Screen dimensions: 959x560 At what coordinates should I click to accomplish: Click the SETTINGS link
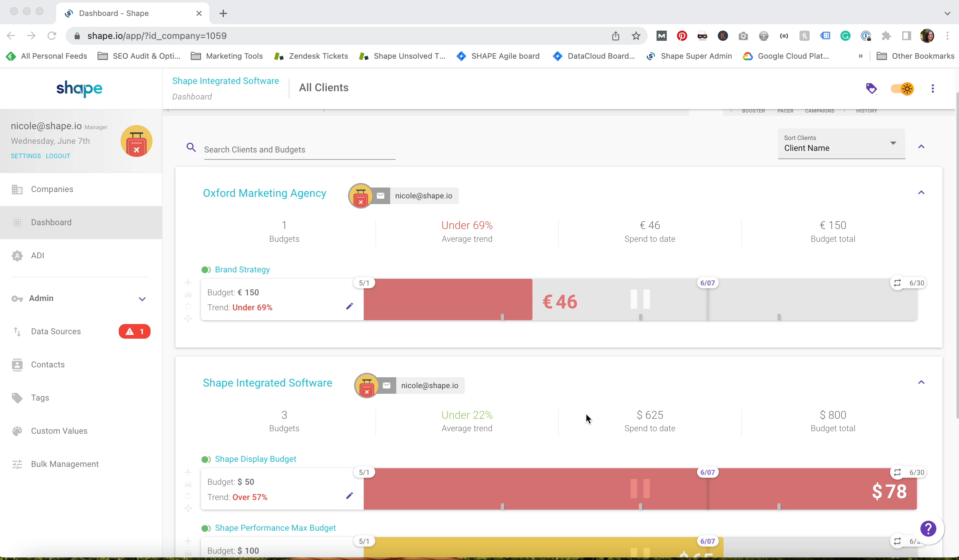[26, 156]
